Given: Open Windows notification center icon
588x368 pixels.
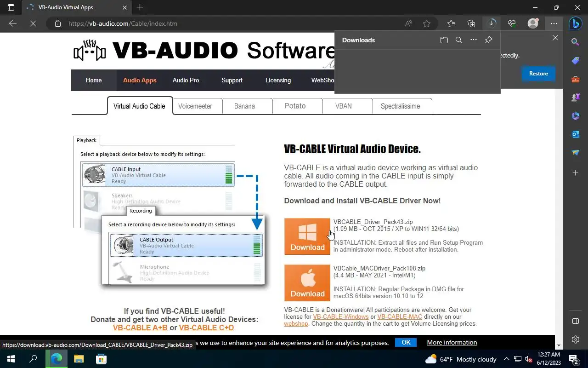Looking at the screenshot, I should 573,359.
